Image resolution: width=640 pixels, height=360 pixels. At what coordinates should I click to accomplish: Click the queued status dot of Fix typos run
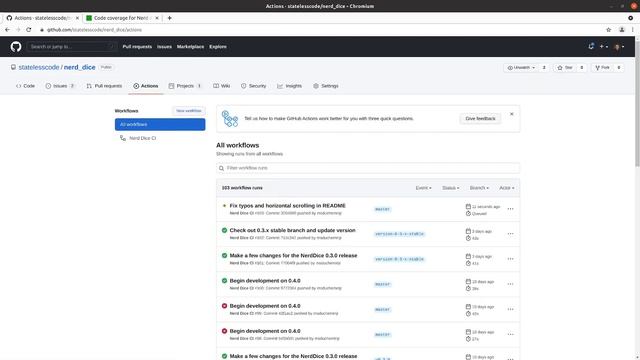click(224, 206)
